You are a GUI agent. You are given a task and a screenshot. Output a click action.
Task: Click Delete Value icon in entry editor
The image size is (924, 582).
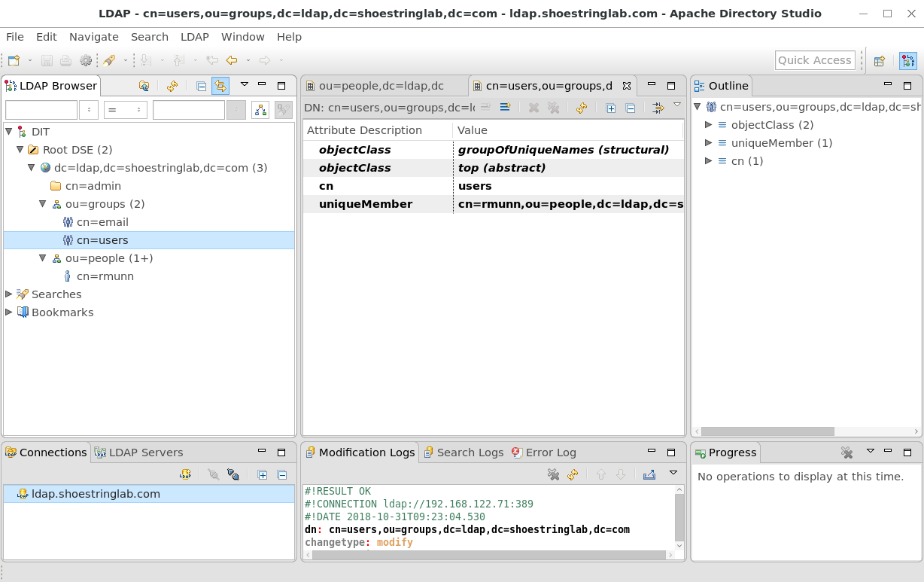pyautogui.click(x=533, y=108)
